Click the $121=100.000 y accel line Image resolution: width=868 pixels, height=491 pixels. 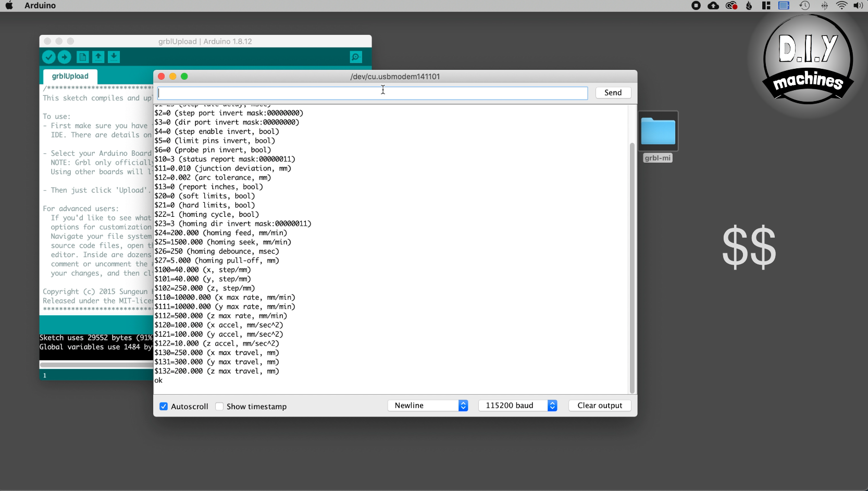(219, 335)
